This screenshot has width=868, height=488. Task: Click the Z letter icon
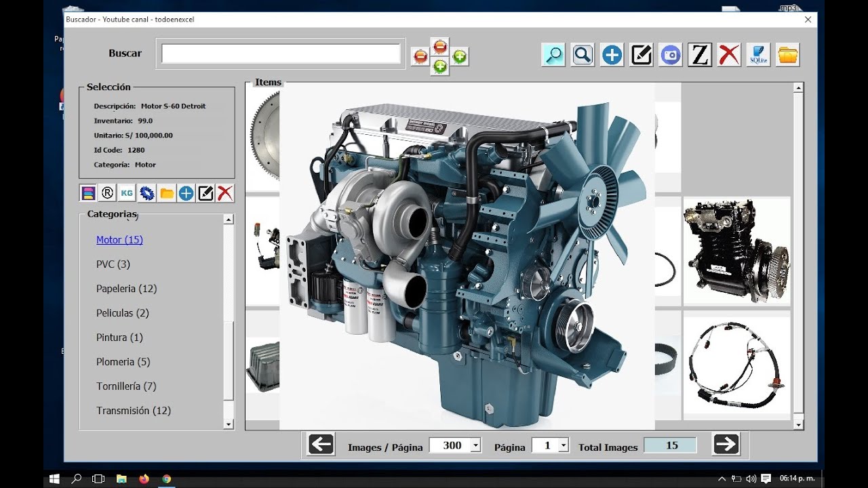coord(700,55)
